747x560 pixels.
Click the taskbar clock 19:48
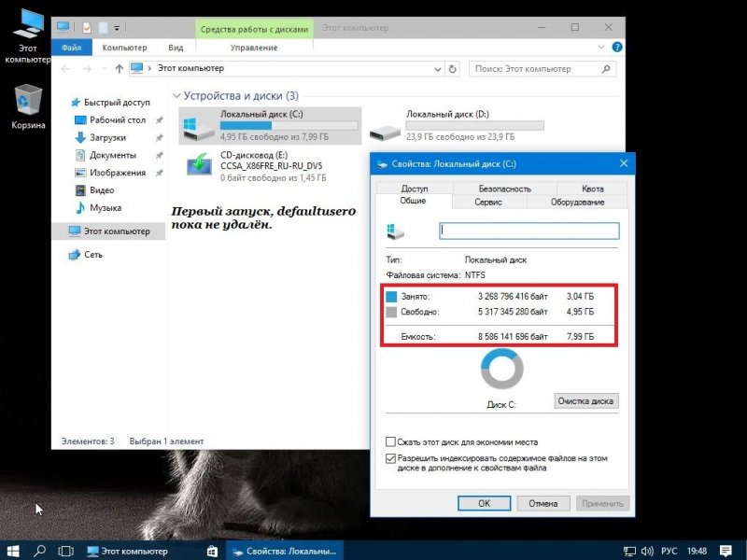coord(697,552)
